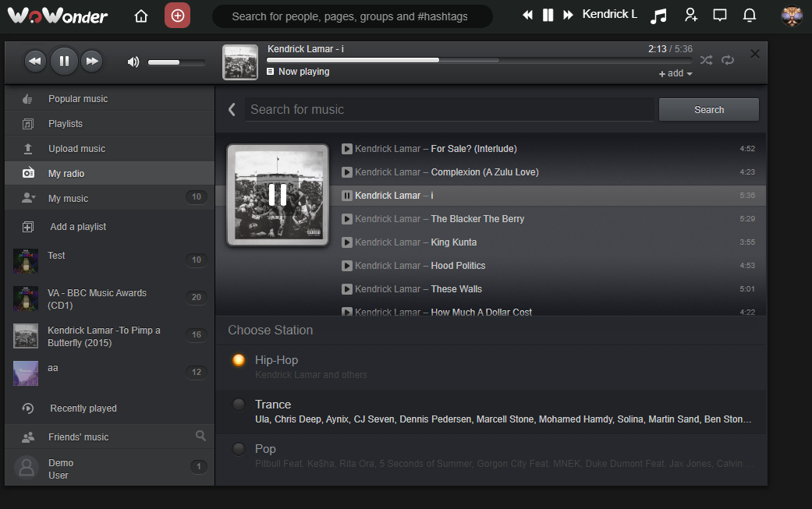
Task: Expand the add dropdown in player
Action: pyautogui.click(x=675, y=73)
